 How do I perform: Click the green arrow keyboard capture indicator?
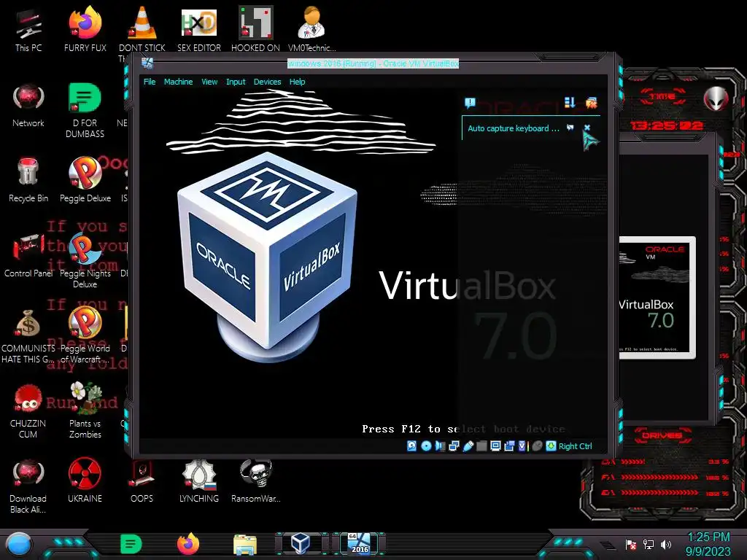tap(551, 446)
